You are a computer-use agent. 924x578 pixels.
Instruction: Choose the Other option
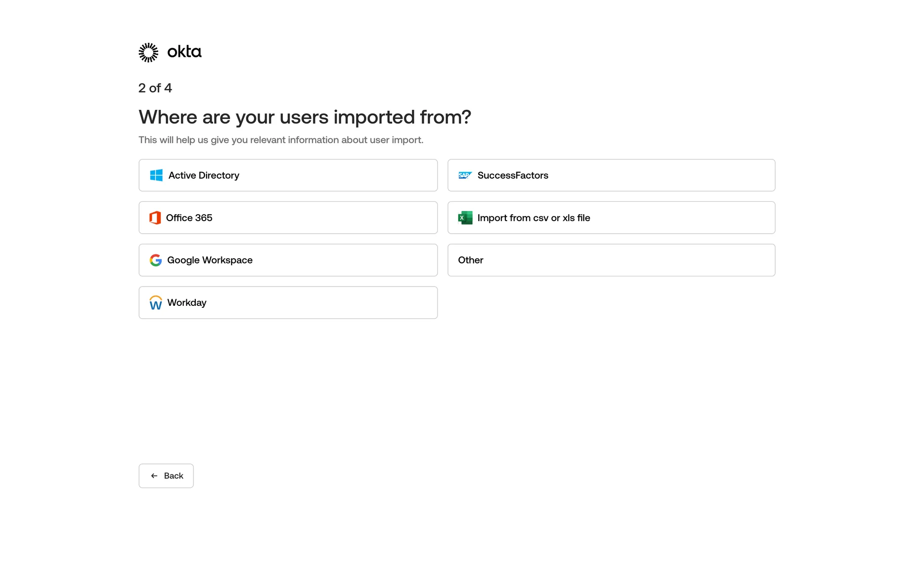[611, 260]
